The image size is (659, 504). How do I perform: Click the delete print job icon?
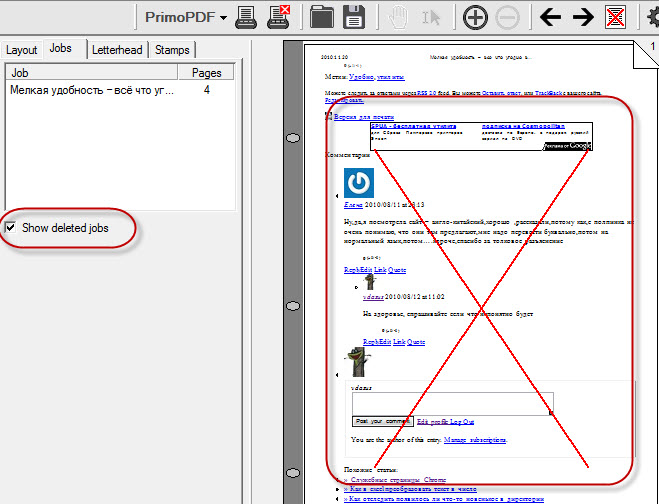click(x=279, y=17)
